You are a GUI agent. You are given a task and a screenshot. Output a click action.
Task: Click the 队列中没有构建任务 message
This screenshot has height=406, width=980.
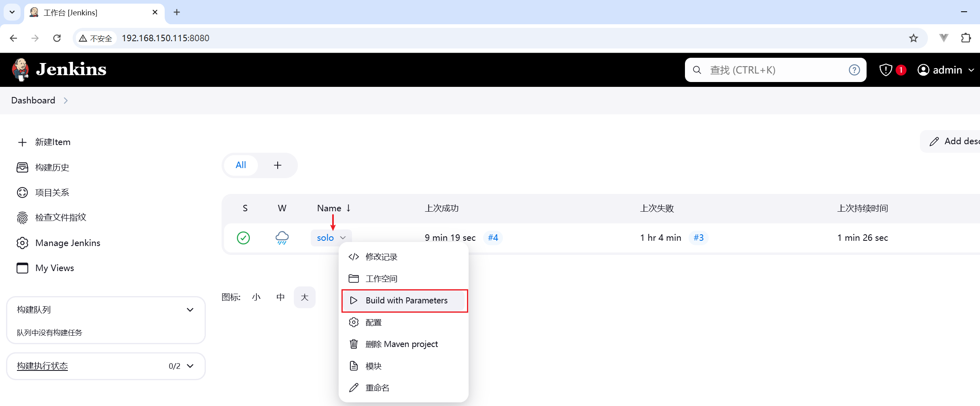click(49, 333)
